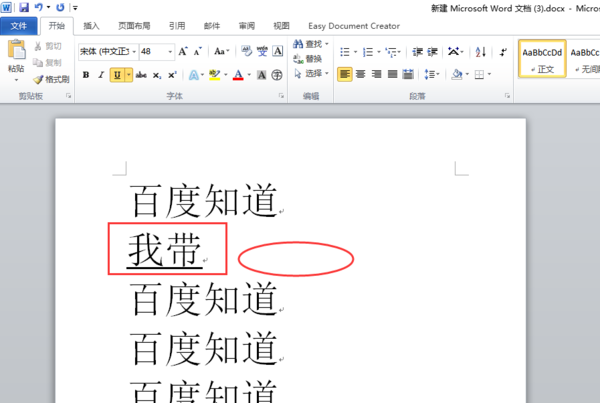Screen dimensions: 600x403
Task: Click the Cut (剪切) scissors button
Action: 47,46
